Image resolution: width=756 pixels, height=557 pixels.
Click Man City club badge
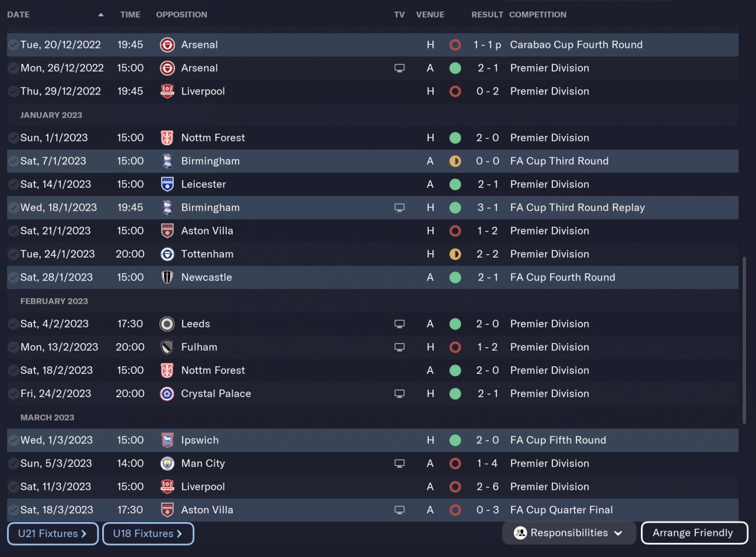[167, 464]
